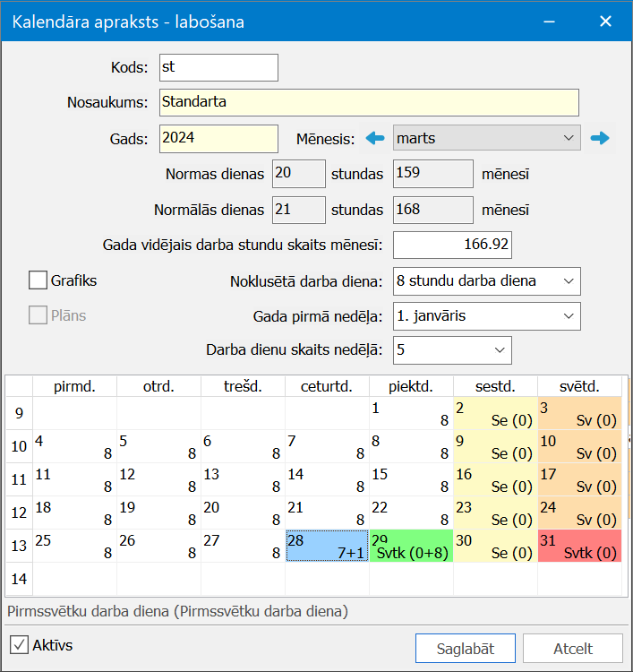Select calendar day 15 cell
Screen dimensions: 633x672
pyautogui.click(x=411, y=479)
